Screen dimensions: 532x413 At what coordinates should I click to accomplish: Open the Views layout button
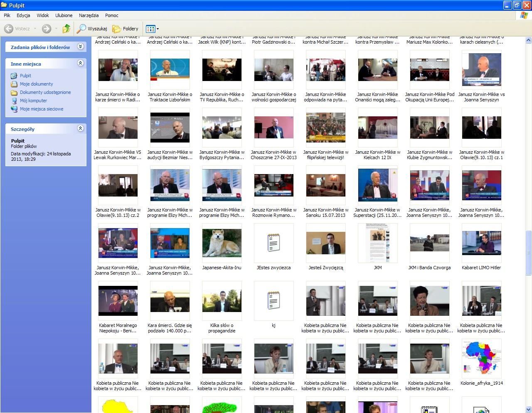(x=150, y=29)
